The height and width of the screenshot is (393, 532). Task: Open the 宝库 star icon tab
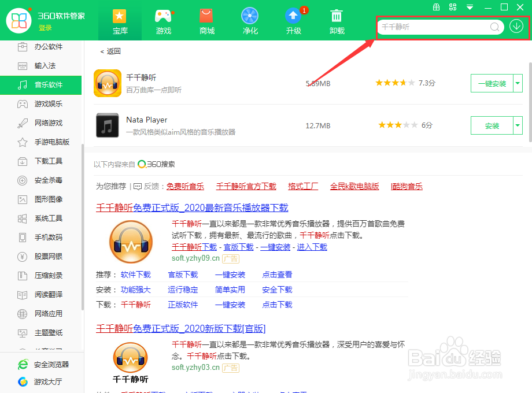[120, 21]
